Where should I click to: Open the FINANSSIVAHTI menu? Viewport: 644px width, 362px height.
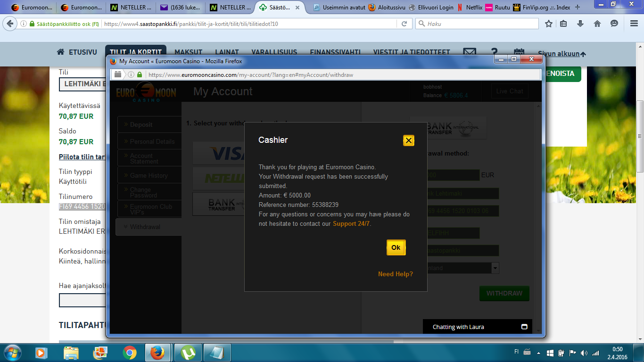[x=335, y=52]
